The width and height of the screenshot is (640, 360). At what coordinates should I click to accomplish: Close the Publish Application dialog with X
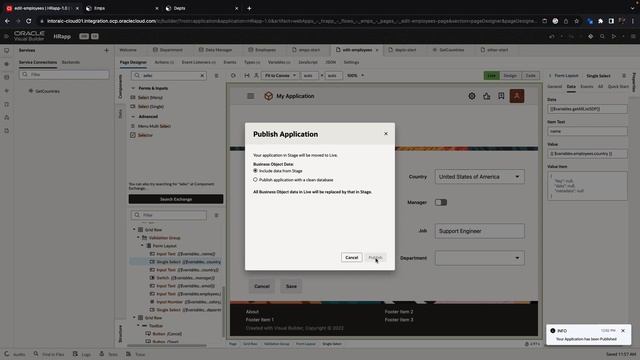pyautogui.click(x=386, y=133)
